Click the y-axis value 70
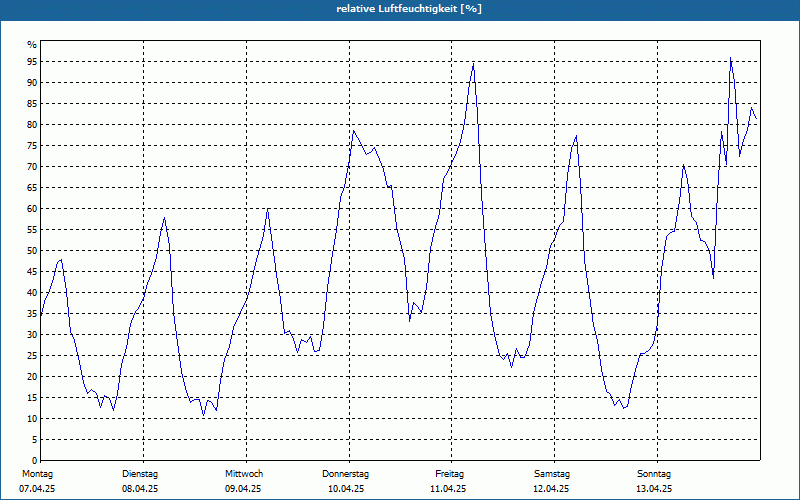This screenshot has width=800, height=500. [32, 167]
